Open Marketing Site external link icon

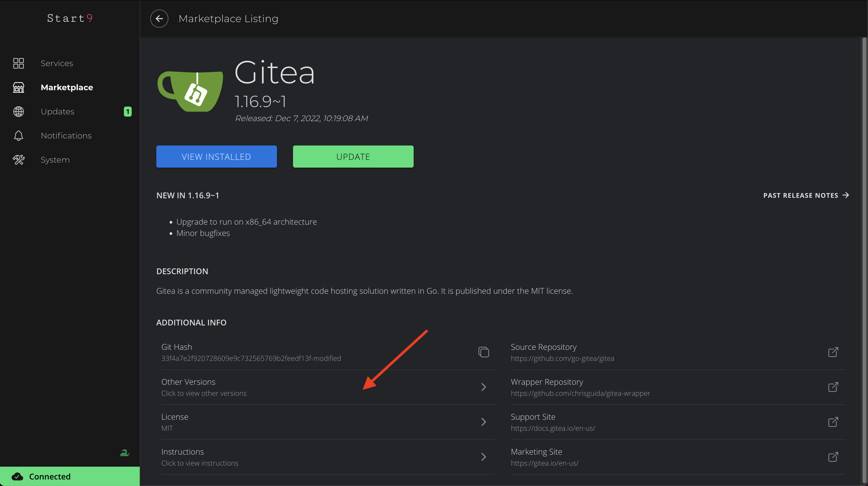(833, 457)
